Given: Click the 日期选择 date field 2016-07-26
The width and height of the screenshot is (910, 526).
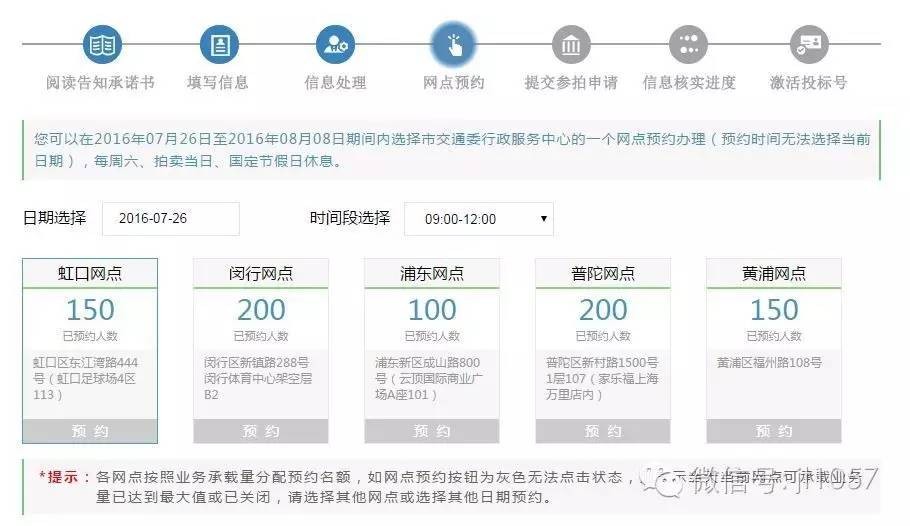Looking at the screenshot, I should pos(171,219).
